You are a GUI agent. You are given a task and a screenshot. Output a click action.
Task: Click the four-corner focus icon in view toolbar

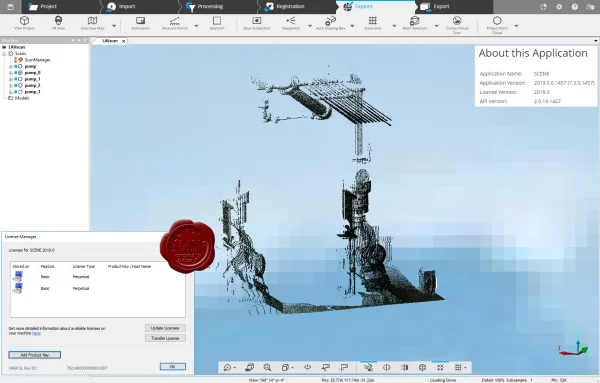tap(440, 367)
